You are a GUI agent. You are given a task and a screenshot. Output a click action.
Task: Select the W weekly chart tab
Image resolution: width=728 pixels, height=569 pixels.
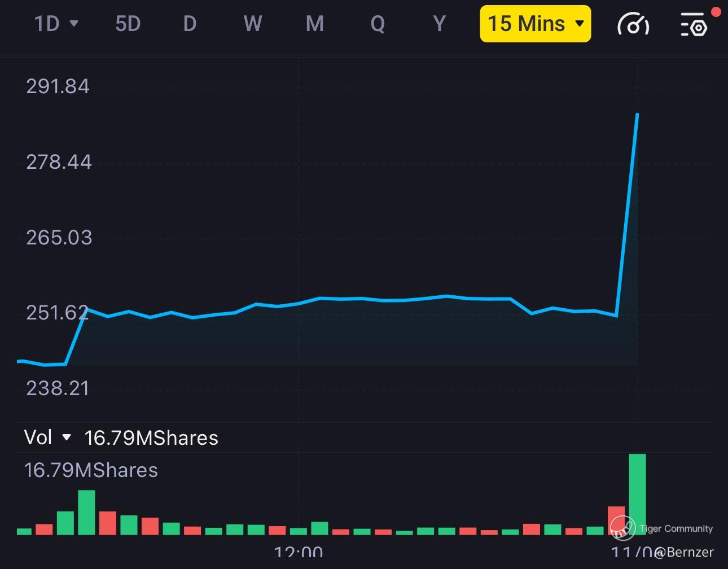[252, 24]
